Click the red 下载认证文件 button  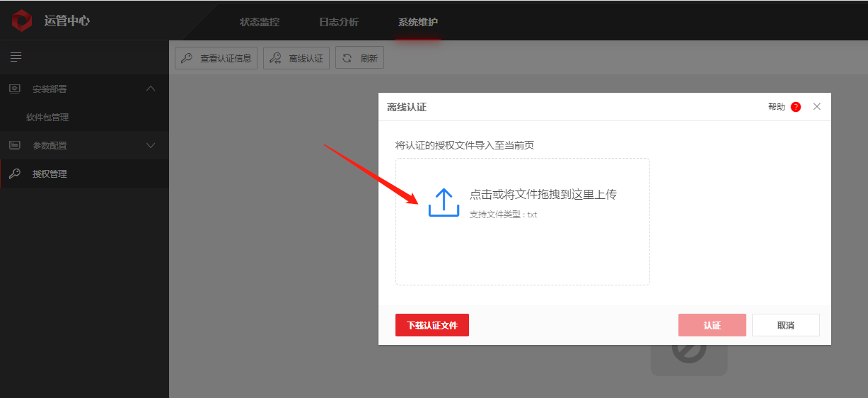[432, 325]
